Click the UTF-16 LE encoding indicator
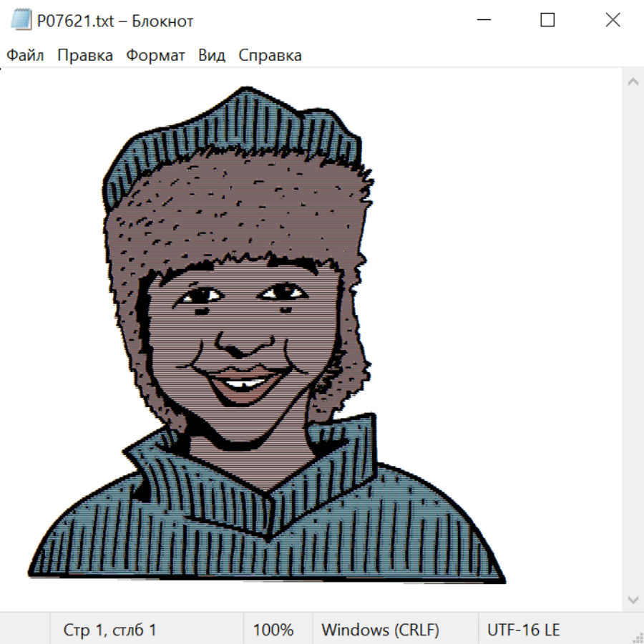 [523, 630]
